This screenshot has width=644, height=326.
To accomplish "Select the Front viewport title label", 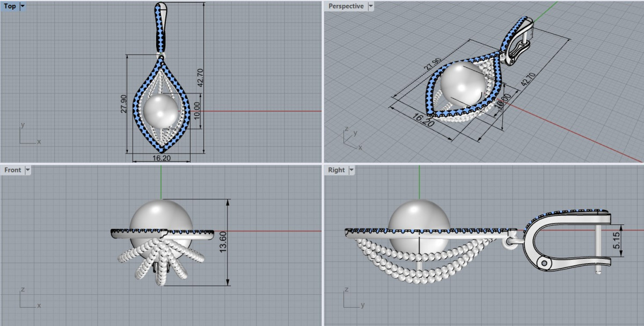I will point(12,170).
